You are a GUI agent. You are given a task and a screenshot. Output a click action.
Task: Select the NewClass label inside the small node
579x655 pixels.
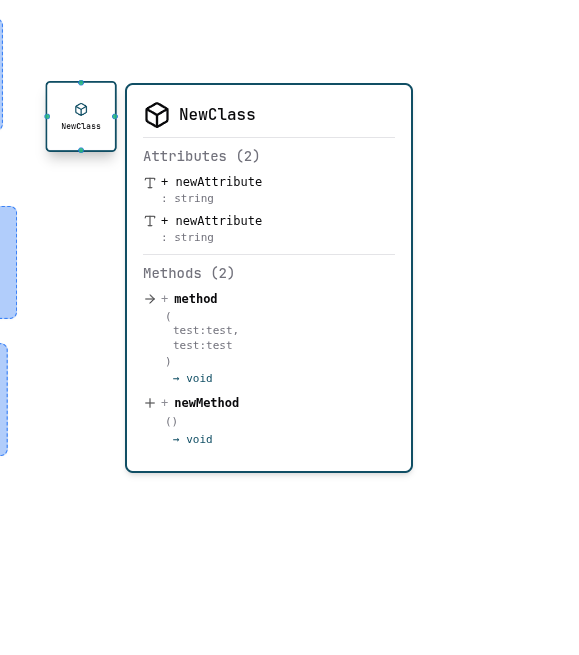coord(81,126)
